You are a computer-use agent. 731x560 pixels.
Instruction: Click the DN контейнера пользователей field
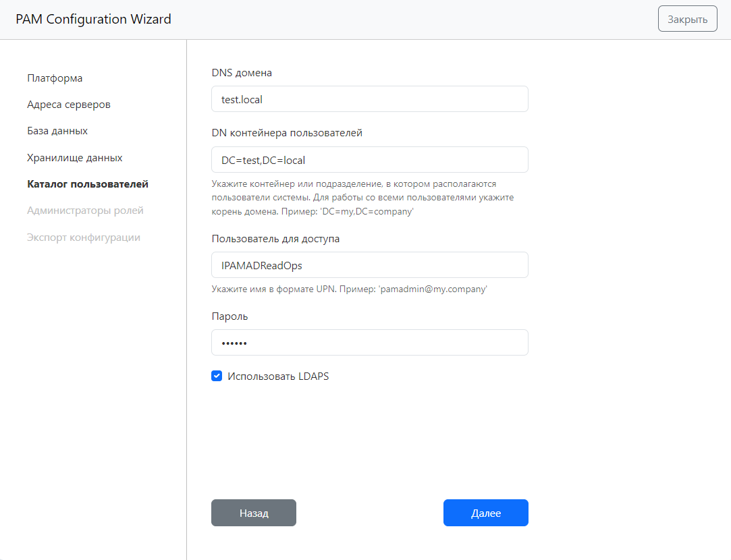tap(369, 160)
